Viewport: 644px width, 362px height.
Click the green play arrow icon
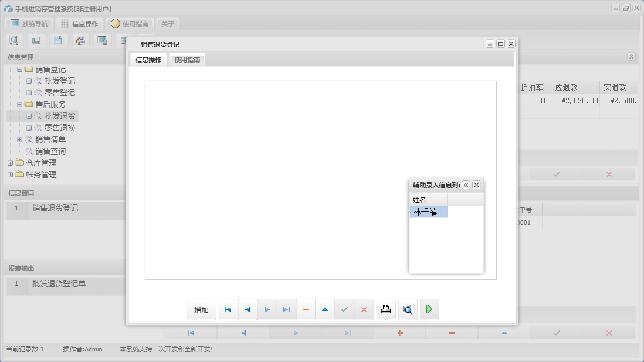(x=429, y=309)
